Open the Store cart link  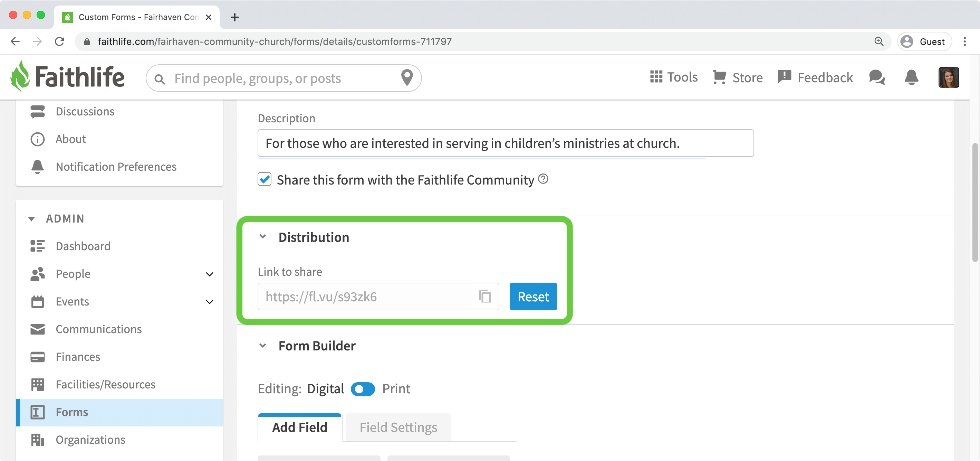pyautogui.click(x=737, y=77)
